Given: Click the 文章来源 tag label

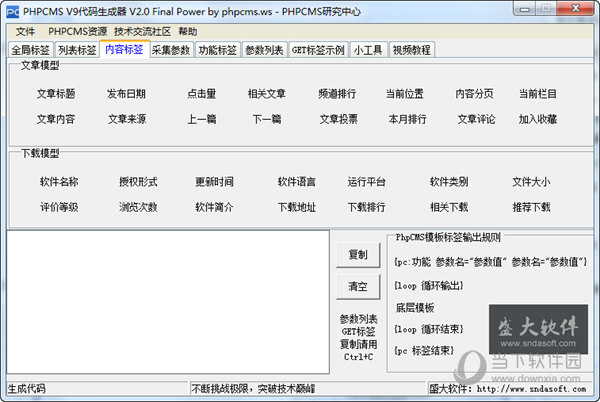Looking at the screenshot, I should tap(127, 119).
